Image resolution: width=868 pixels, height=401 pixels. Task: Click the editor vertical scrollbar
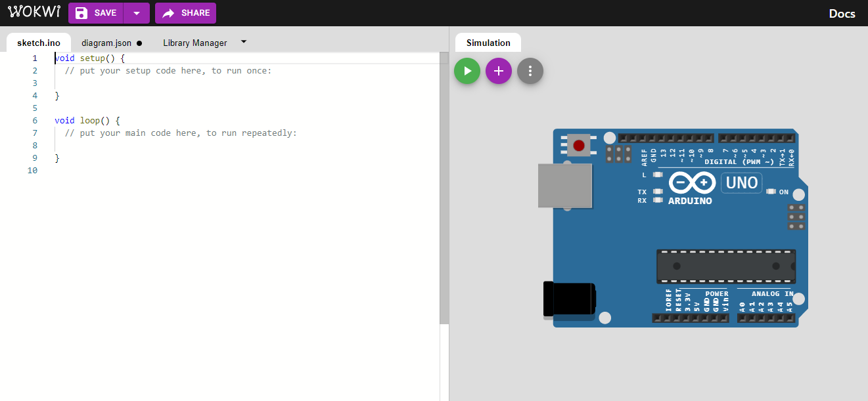[444, 188]
